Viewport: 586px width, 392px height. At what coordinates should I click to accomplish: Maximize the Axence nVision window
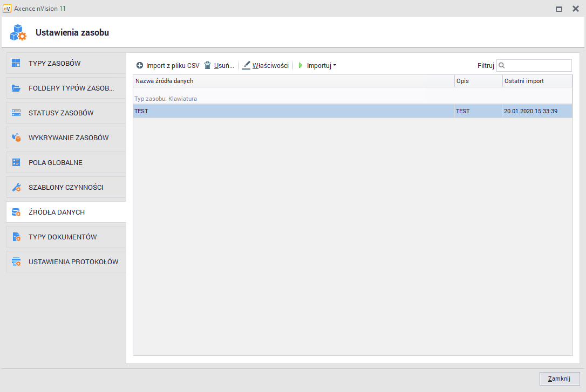pyautogui.click(x=559, y=9)
